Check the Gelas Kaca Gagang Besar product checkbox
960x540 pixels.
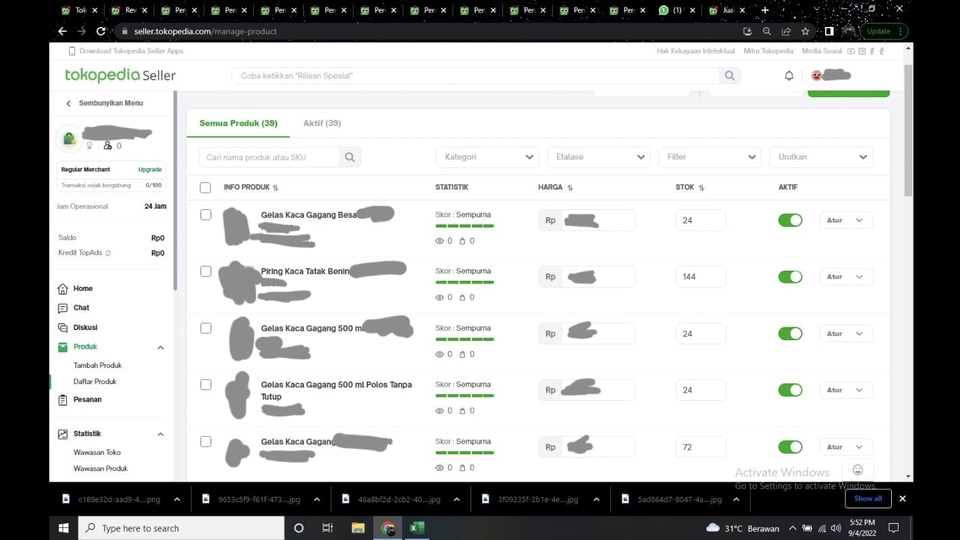[206, 215]
